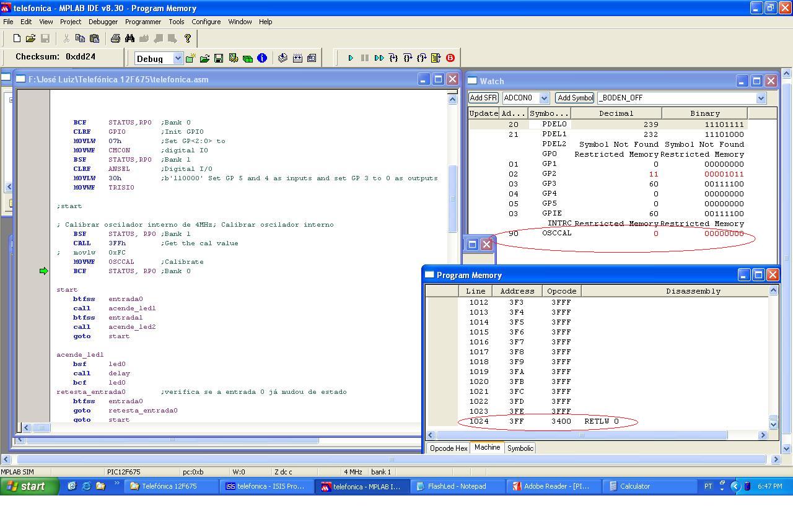Click the Find binoculars icon
Image resolution: width=793 pixels, height=532 pixels.
click(x=129, y=38)
